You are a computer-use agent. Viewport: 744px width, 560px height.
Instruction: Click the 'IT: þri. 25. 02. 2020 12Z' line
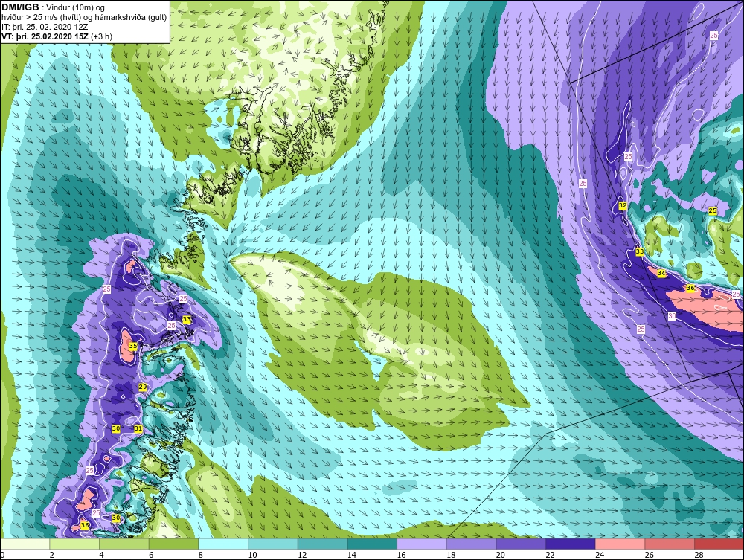tap(45, 27)
